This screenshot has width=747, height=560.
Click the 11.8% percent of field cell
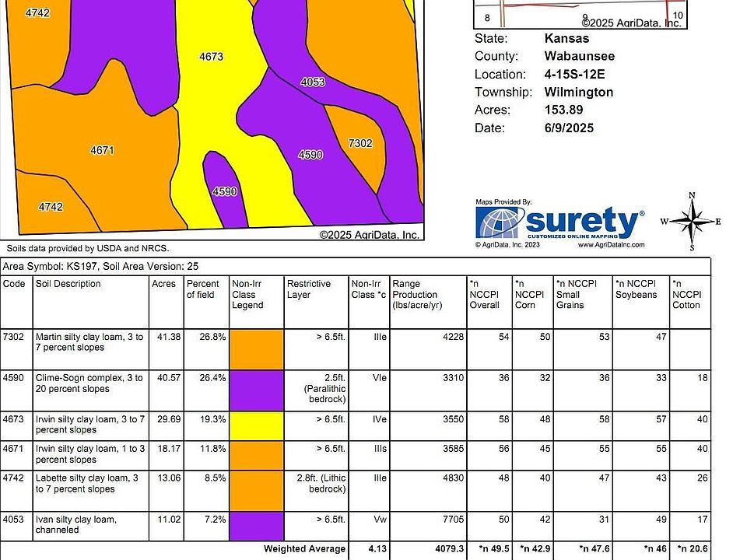point(212,449)
